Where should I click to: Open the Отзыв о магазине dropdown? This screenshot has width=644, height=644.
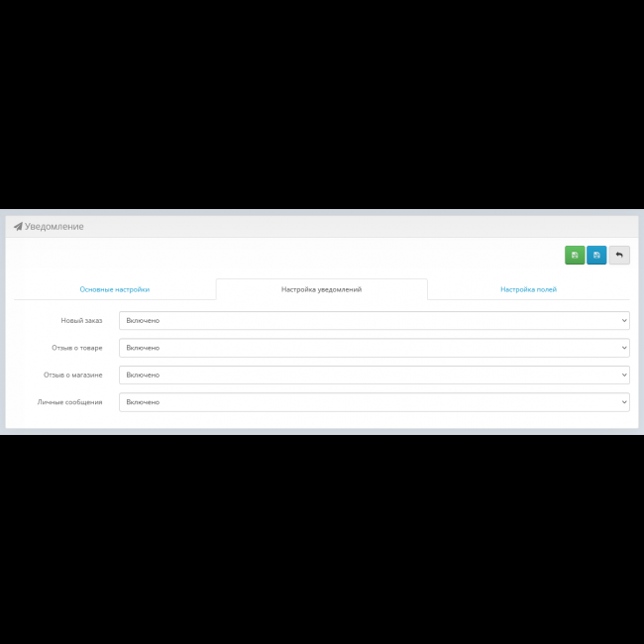(x=374, y=376)
